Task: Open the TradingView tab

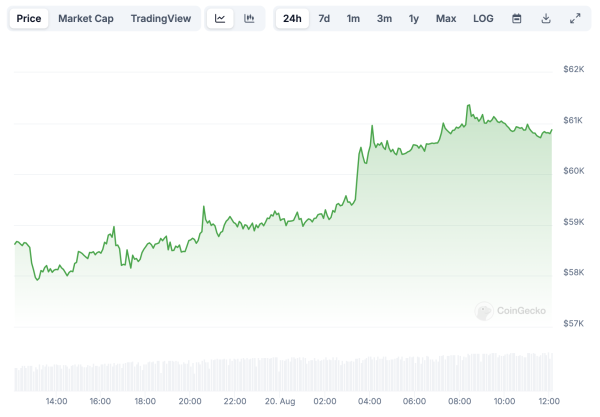Action: click(x=161, y=18)
